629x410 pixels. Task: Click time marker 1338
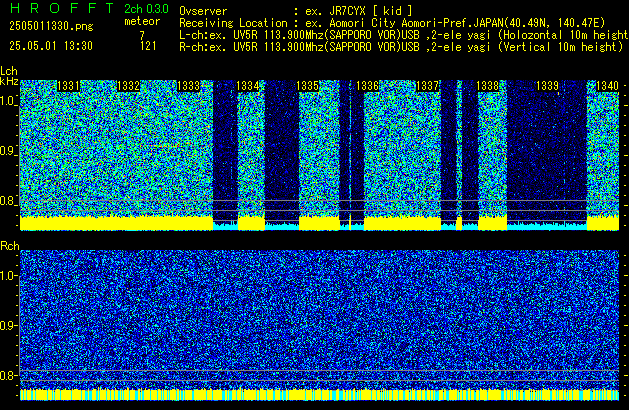click(x=487, y=86)
